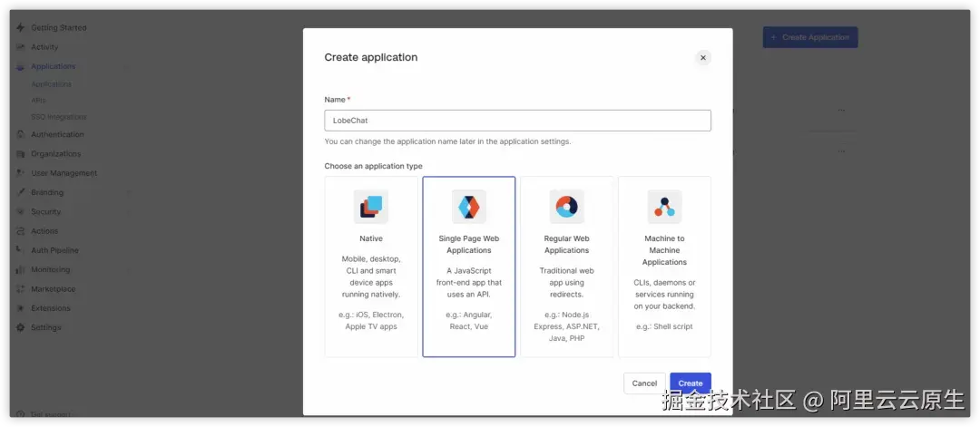Click the Actions sidebar icon
This screenshot has height=427, width=980.
click(x=21, y=231)
